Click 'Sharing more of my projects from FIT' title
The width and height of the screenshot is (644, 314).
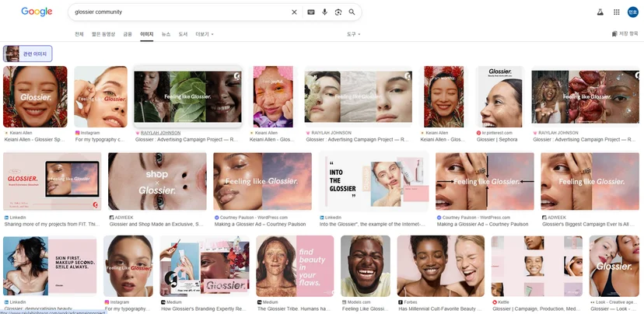coord(52,224)
